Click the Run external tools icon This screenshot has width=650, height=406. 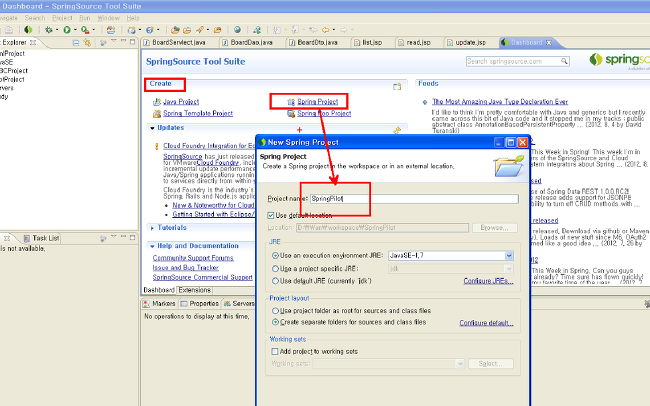(x=85, y=30)
